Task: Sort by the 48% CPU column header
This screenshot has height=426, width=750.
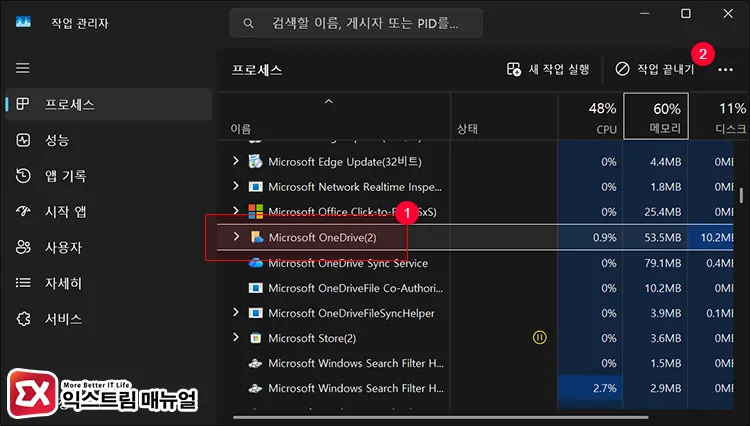Action: point(590,116)
